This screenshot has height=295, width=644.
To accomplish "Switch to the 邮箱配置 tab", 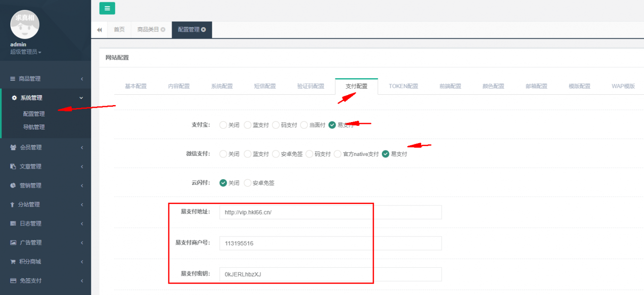I will tap(537, 86).
